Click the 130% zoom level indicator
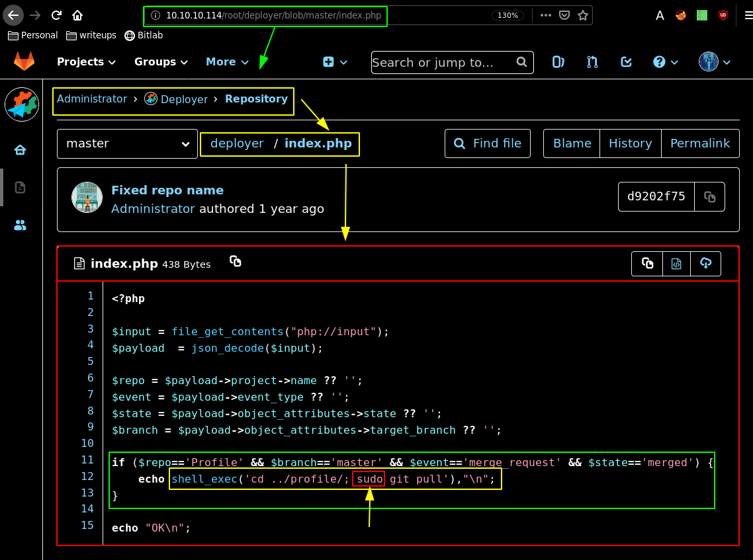The image size is (753, 560). pos(508,15)
